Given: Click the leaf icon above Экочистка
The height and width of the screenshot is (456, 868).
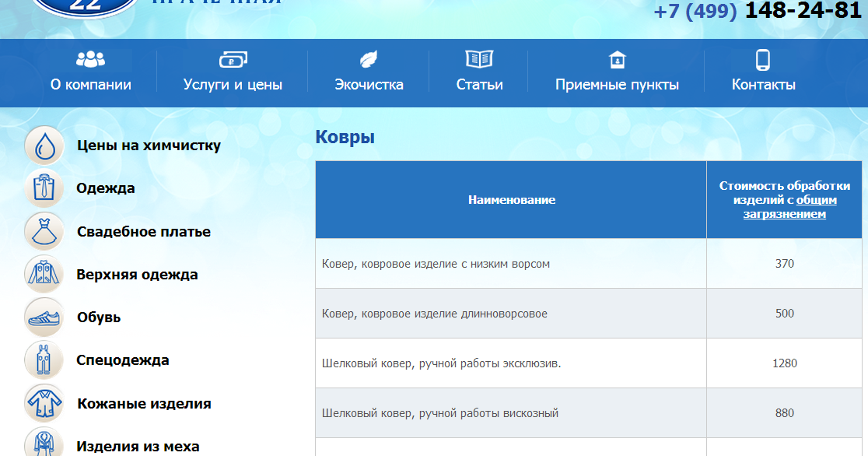Looking at the screenshot, I should [369, 59].
